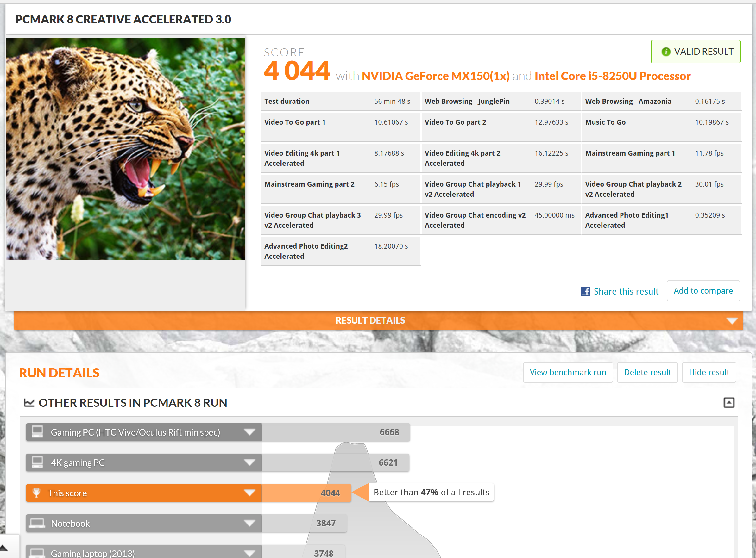
Task: Click the desktop icon on 4K gaming PC row
Action: (37, 462)
